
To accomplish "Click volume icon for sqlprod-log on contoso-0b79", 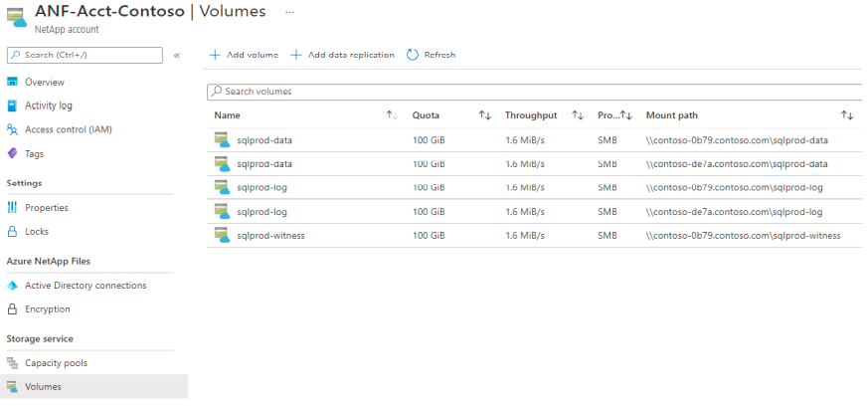I will click(222, 188).
